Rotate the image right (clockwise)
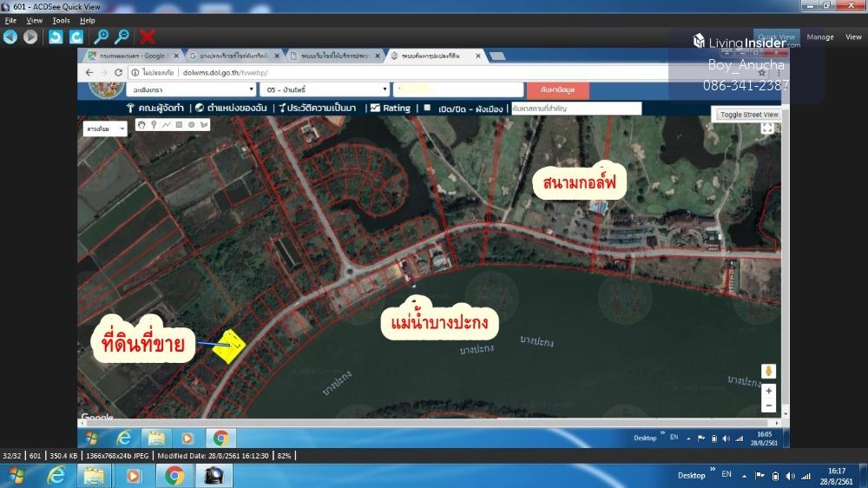Viewport: 868px width, 488px height. (76, 36)
